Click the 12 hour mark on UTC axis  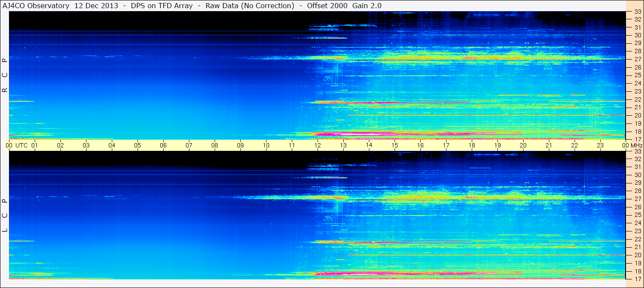318,145
